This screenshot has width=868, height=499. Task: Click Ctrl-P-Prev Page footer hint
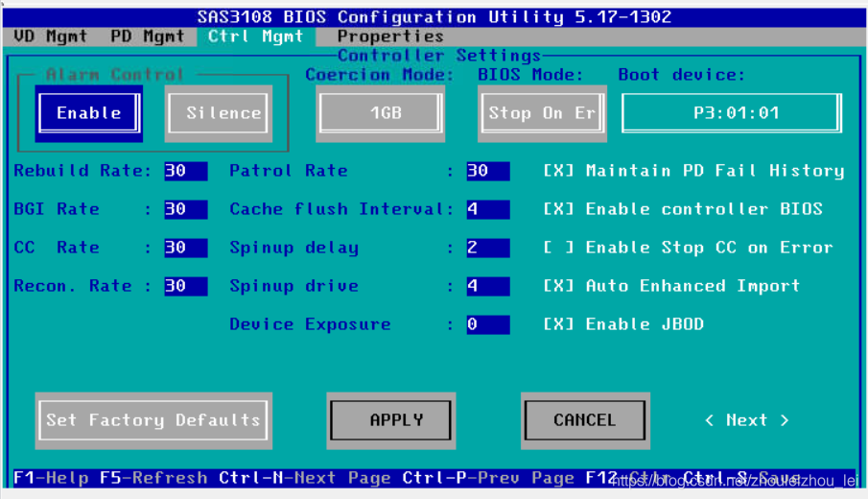488,478
